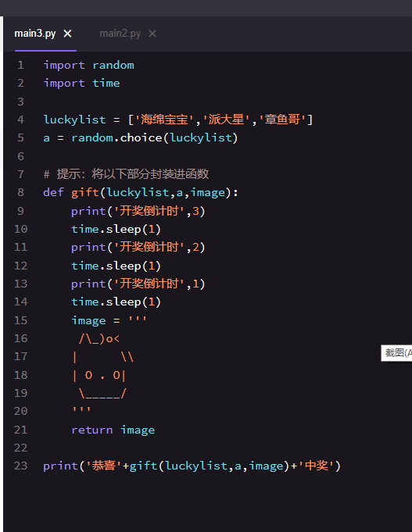Click '章鱼哥' string in the list
Screen dimensions: 412x532
point(282,120)
